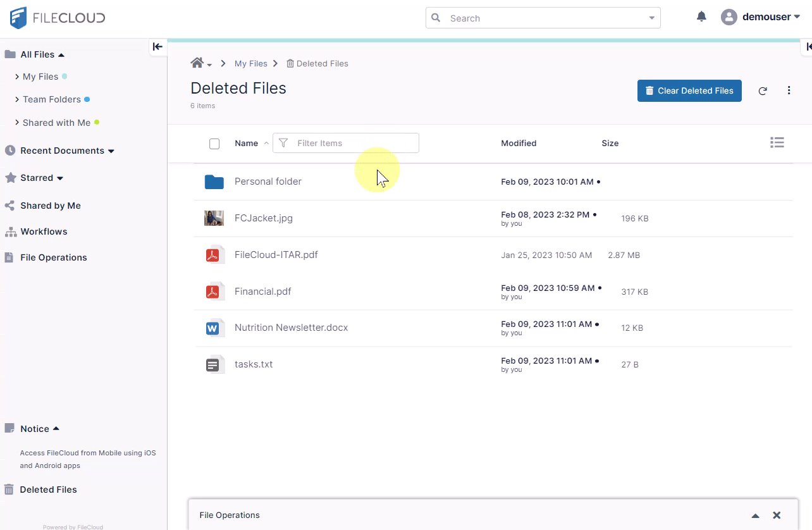Open Shared by Me in sidebar
This screenshot has height=530, width=812.
50,206
